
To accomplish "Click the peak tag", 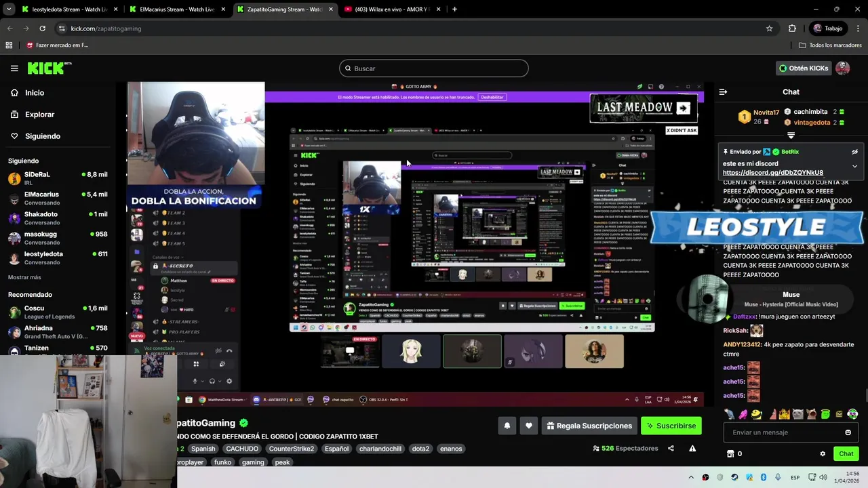I will point(282,462).
